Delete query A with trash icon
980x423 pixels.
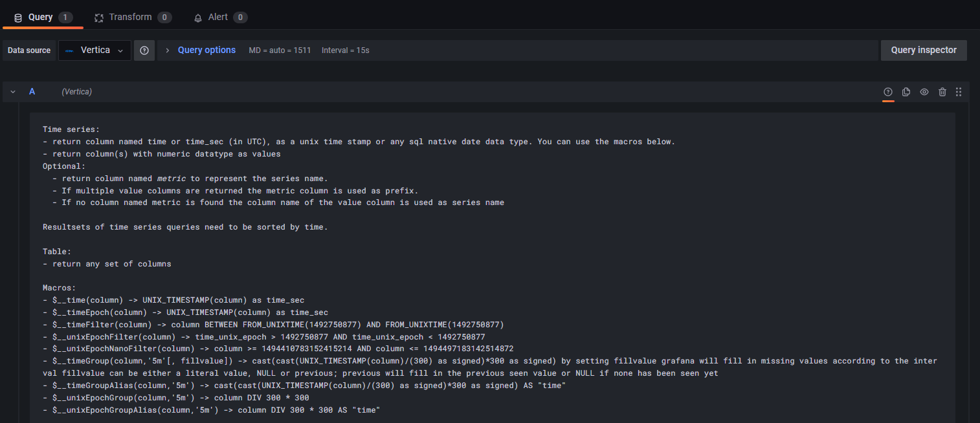pos(942,92)
